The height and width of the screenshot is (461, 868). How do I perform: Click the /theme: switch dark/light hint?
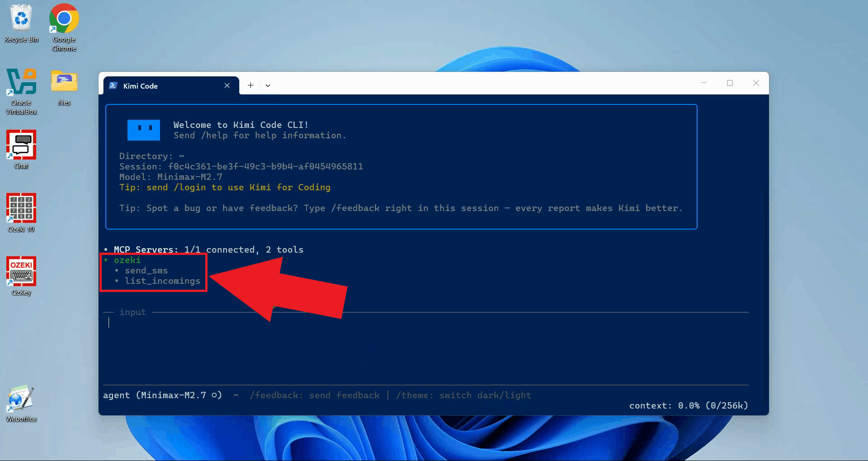463,395
